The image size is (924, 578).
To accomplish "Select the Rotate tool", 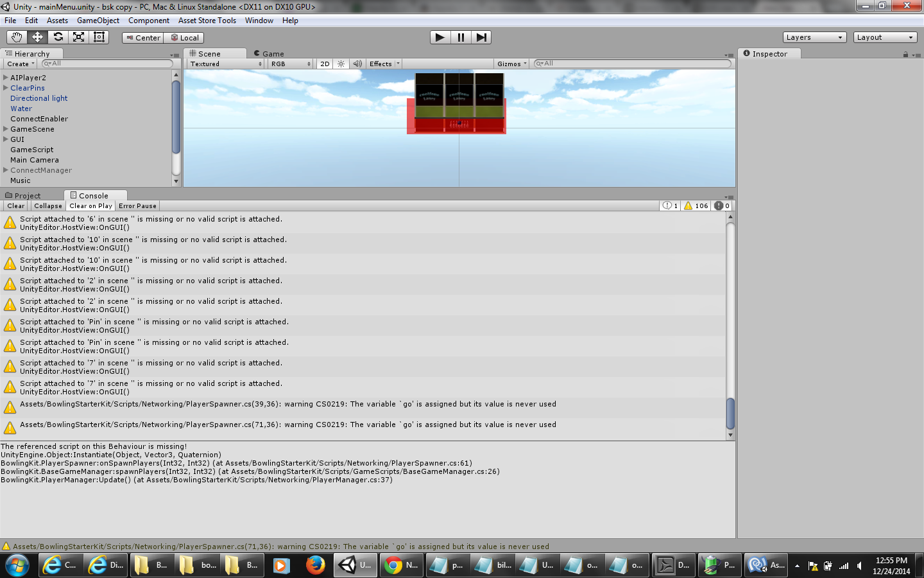I will [x=58, y=37].
